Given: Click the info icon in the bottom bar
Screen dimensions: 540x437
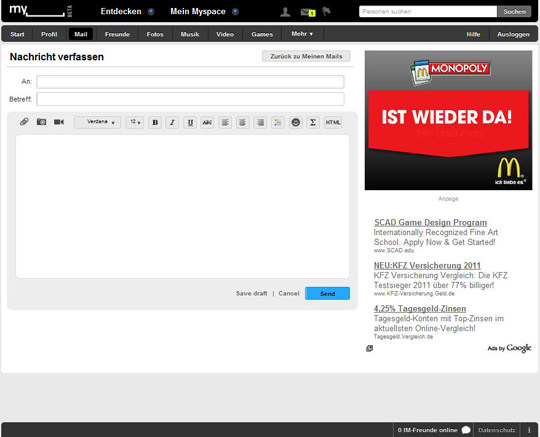Looking at the screenshot, I should pyautogui.click(x=529, y=430).
